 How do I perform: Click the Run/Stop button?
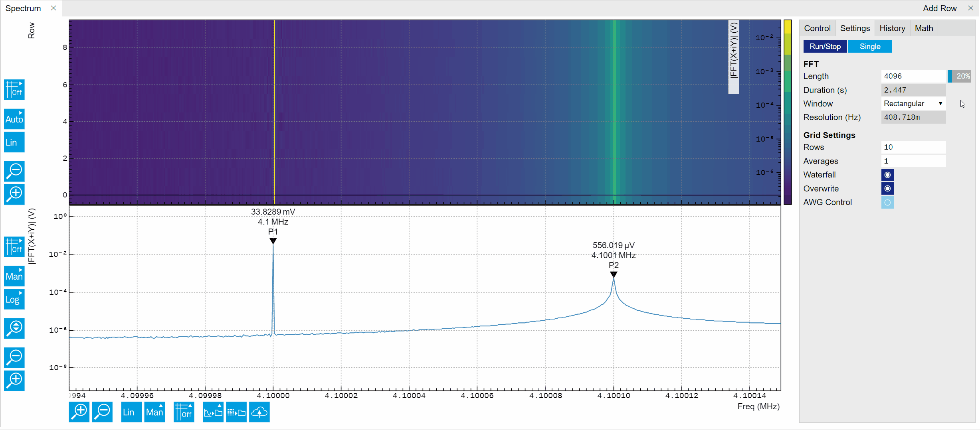(825, 47)
